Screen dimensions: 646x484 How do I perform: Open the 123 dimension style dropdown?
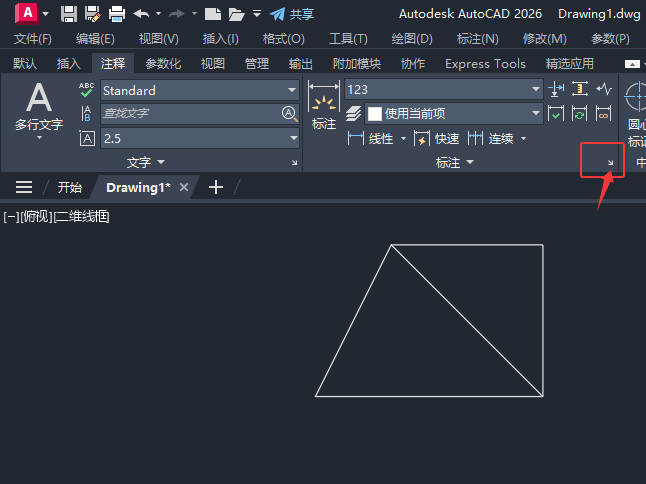coord(444,89)
